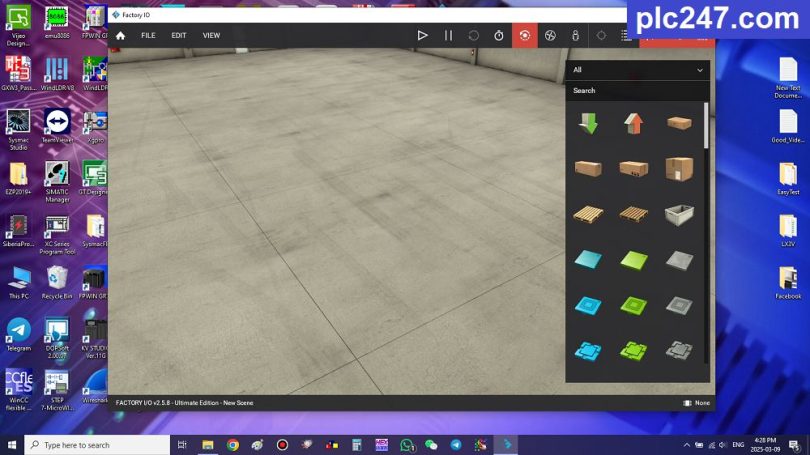Select the flat blue raw material
This screenshot has height=455, width=810.
coord(587,259)
